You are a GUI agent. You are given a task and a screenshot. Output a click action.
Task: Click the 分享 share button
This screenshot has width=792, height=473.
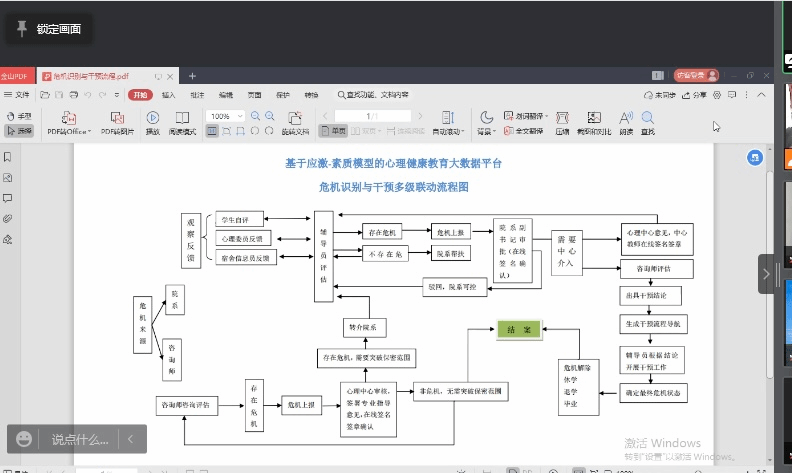coord(696,95)
